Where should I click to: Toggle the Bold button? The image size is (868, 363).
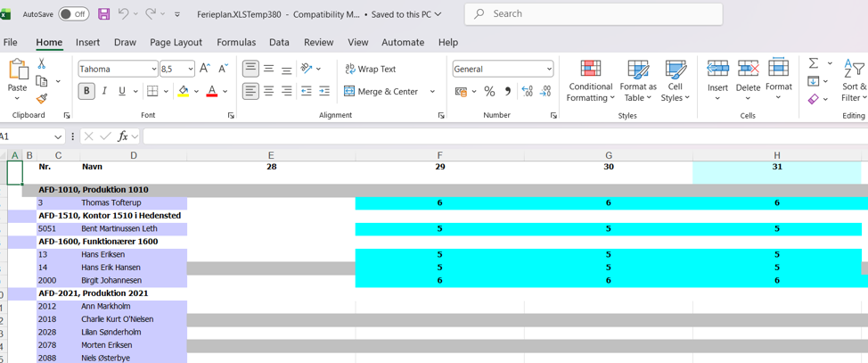pos(86,91)
